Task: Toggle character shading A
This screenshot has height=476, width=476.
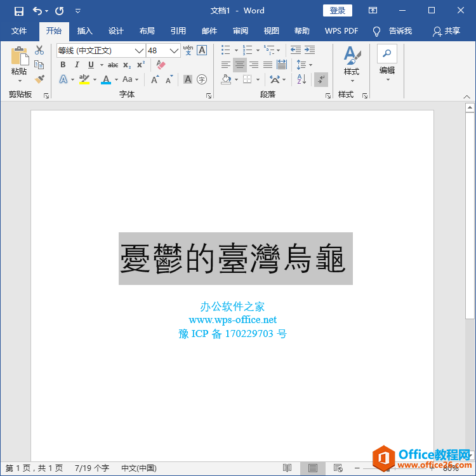Action: pyautogui.click(x=188, y=79)
